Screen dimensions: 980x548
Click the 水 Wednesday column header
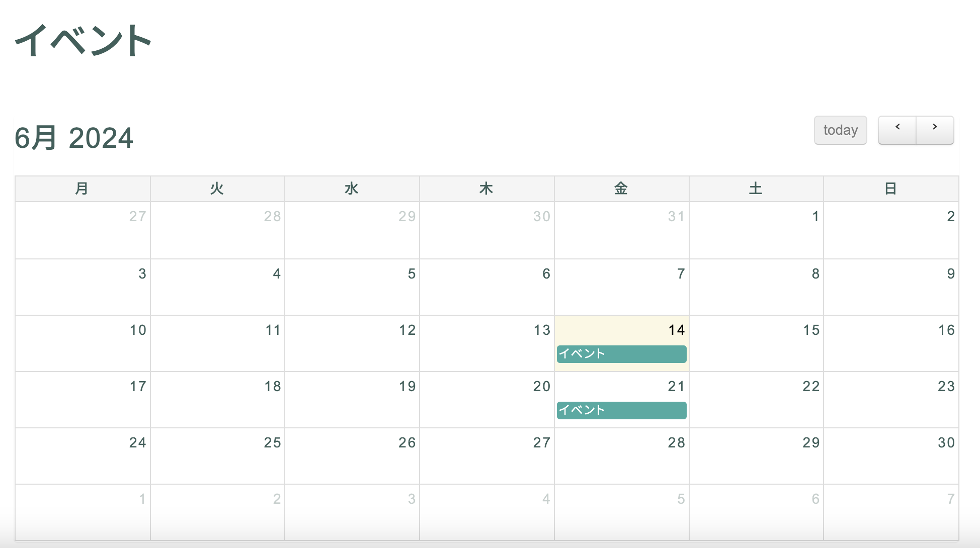352,189
